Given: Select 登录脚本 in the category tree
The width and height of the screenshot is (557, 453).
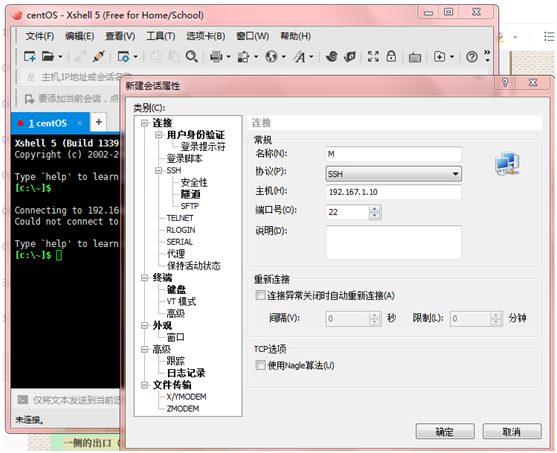Looking at the screenshot, I should click(184, 158).
